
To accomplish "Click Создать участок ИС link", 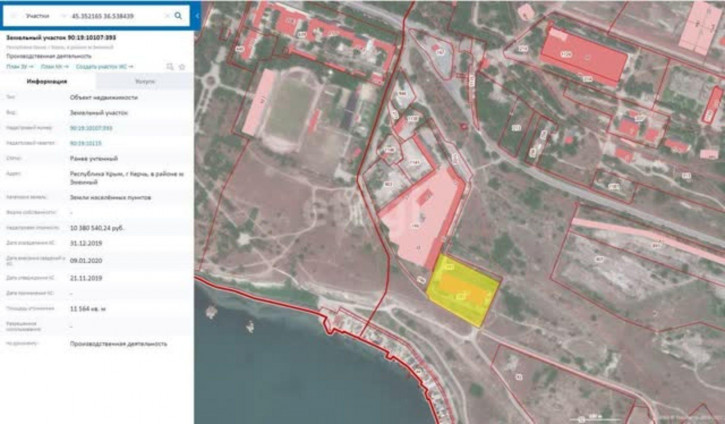I will [x=104, y=67].
